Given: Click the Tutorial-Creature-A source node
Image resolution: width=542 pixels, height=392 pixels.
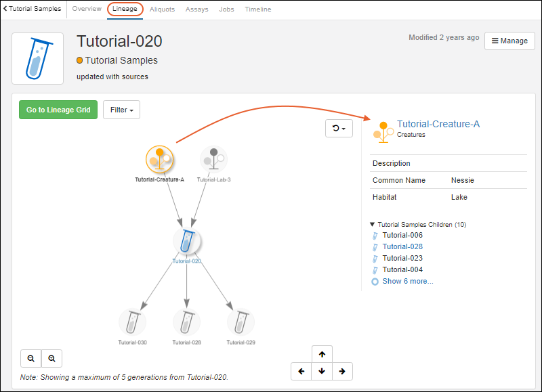Looking at the screenshot, I should point(159,160).
